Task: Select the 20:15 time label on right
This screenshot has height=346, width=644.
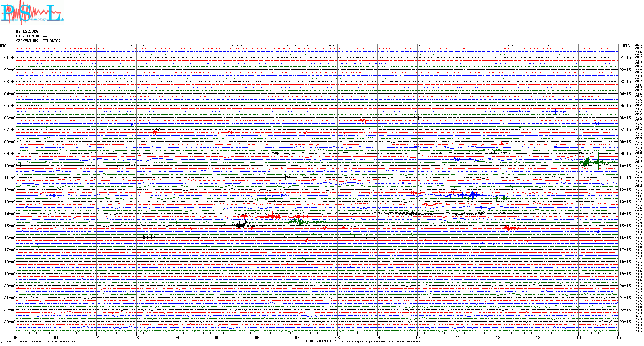Action: click(625, 286)
